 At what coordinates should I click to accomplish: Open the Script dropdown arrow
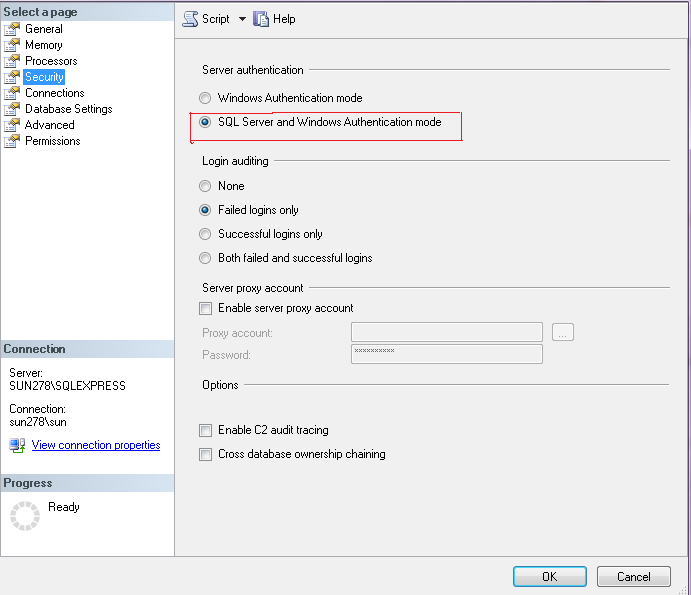(x=242, y=19)
